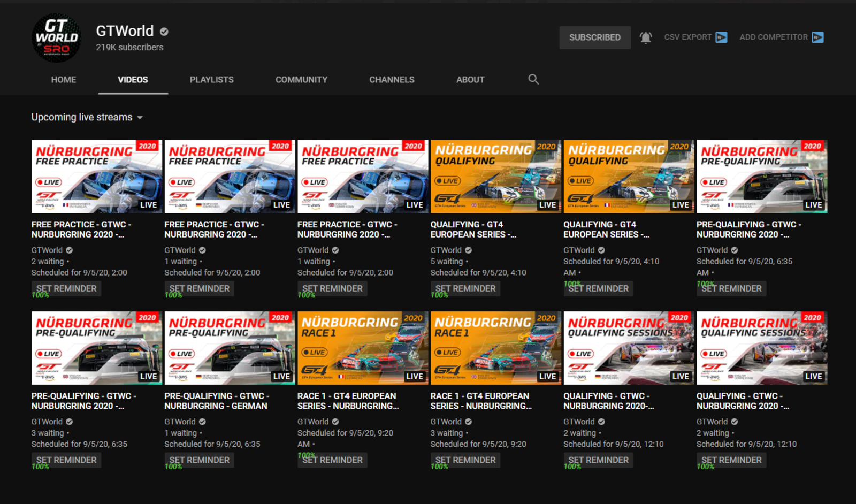This screenshot has height=504, width=856.
Task: Click verified badge on Pre-Qualifying GERMAN card
Action: coord(202,422)
